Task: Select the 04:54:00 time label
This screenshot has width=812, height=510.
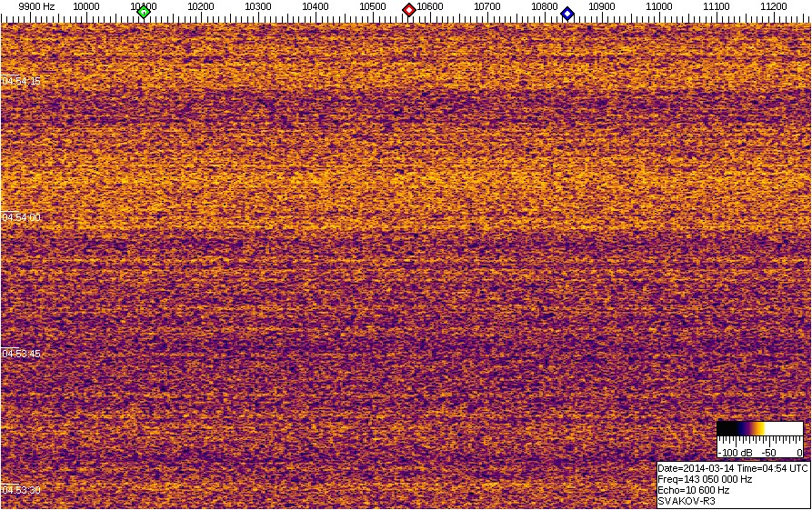Action: (x=21, y=217)
